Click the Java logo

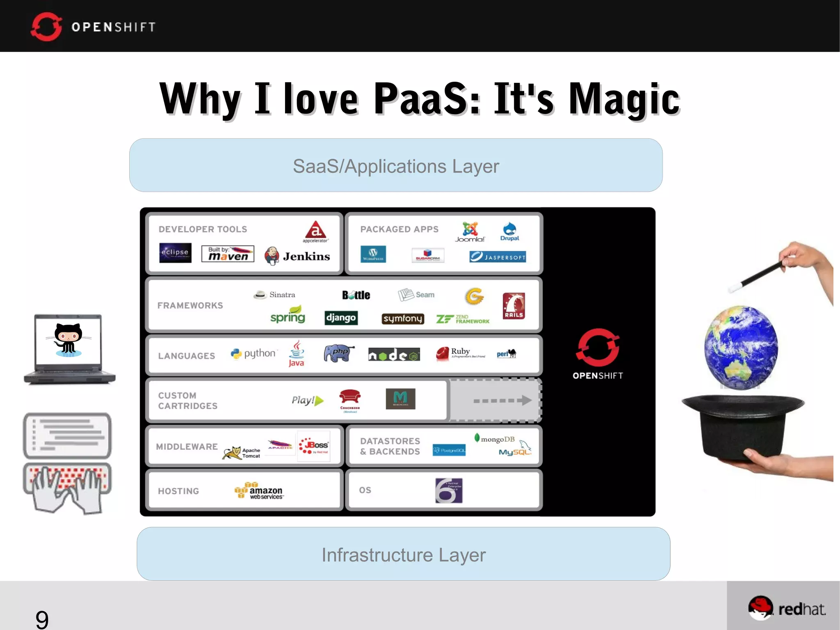[x=297, y=353]
